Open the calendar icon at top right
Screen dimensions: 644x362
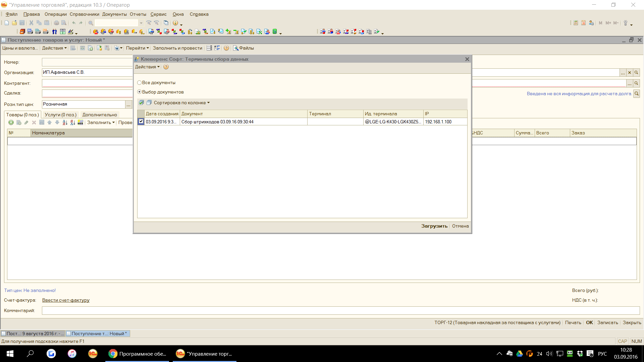pos(584,23)
